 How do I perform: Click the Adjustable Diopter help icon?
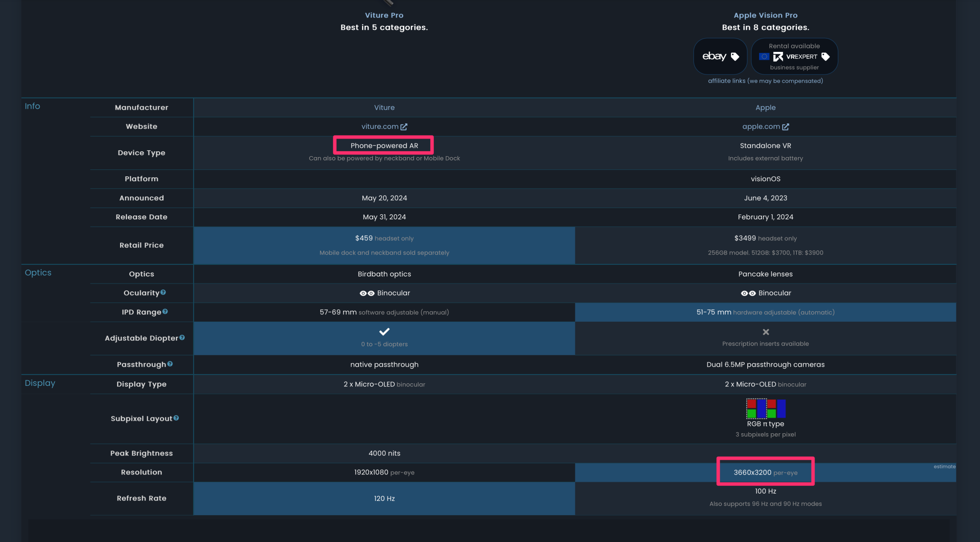pos(182,337)
